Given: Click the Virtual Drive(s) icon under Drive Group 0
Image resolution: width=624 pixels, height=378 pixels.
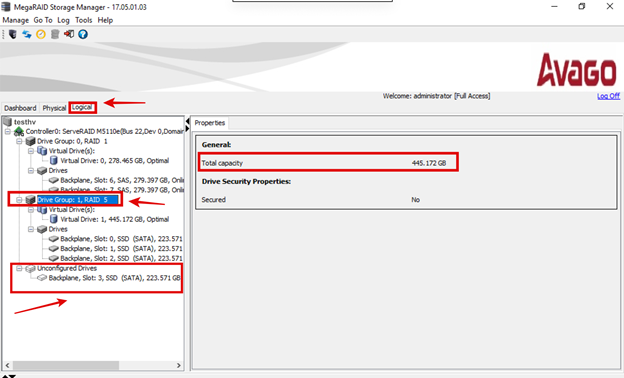Looking at the screenshot, I should (x=42, y=151).
